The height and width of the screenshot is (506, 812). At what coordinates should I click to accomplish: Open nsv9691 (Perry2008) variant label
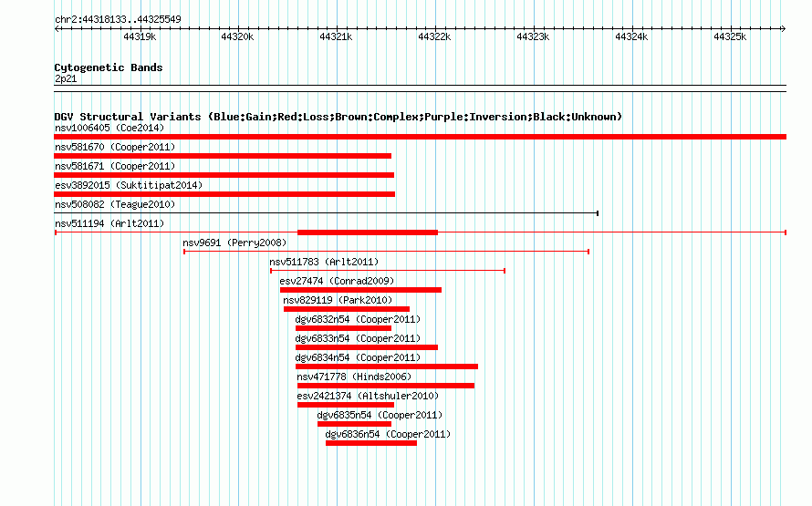[234, 243]
